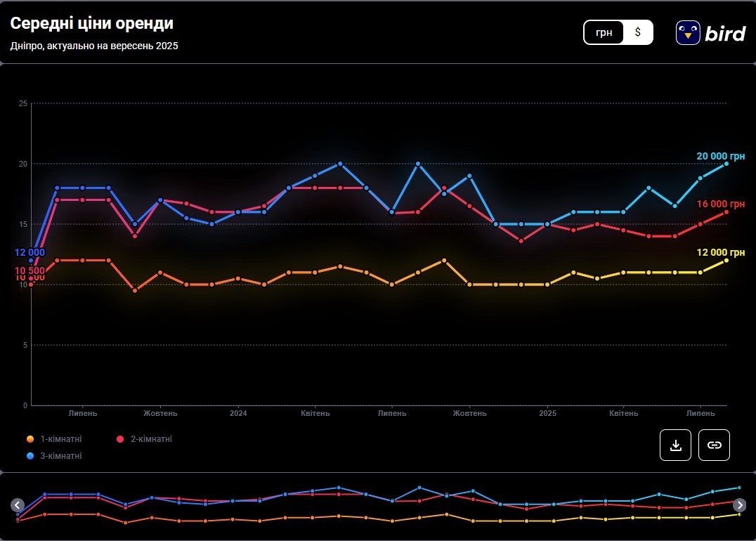Toggle 2-кімнатні series in legend
Image resolution: width=756 pixels, height=541 pixels.
click(x=151, y=439)
